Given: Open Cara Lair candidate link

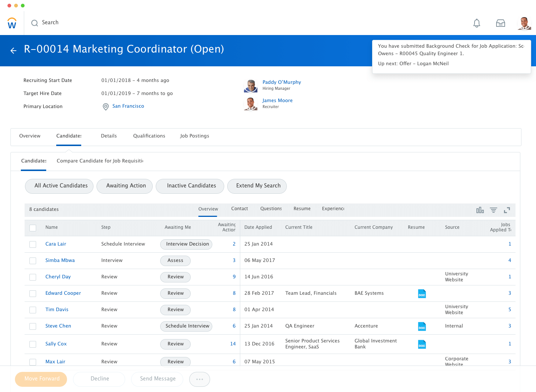Looking at the screenshot, I should click(56, 244).
